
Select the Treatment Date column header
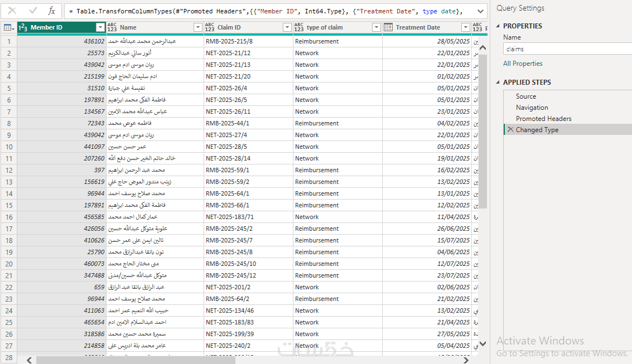(x=426, y=27)
